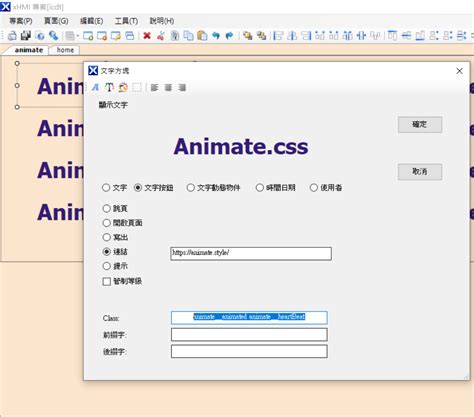Click the link URL field containing animate.style
The height and width of the screenshot is (417, 474).
[x=251, y=253]
